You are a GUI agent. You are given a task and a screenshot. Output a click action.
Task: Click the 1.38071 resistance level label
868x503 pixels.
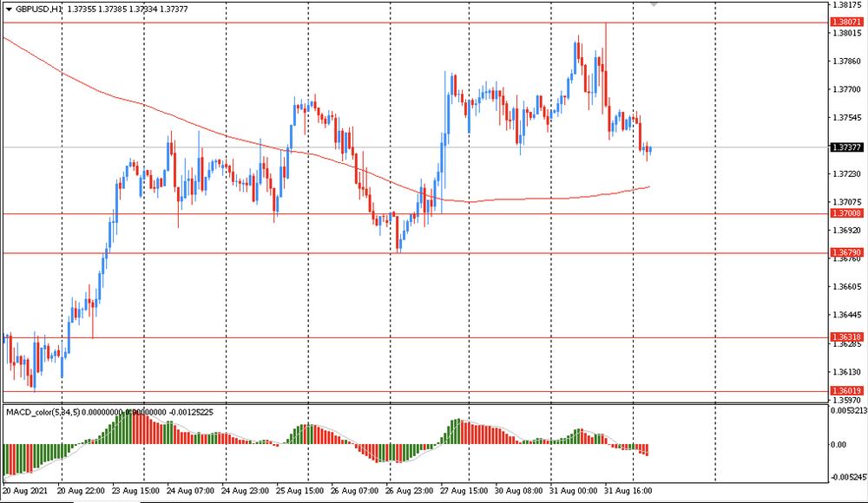click(x=846, y=23)
